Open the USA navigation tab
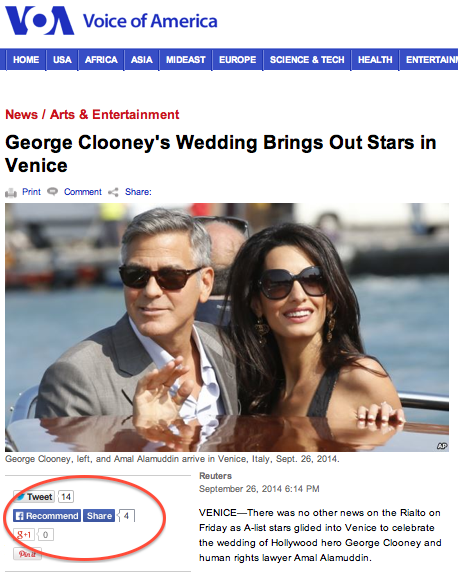 62,59
